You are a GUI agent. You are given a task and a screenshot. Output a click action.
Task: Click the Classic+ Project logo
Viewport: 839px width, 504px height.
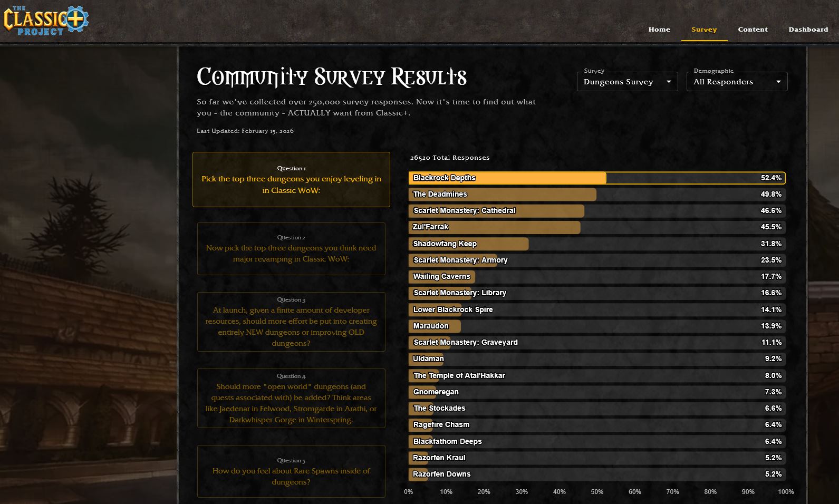[45, 20]
